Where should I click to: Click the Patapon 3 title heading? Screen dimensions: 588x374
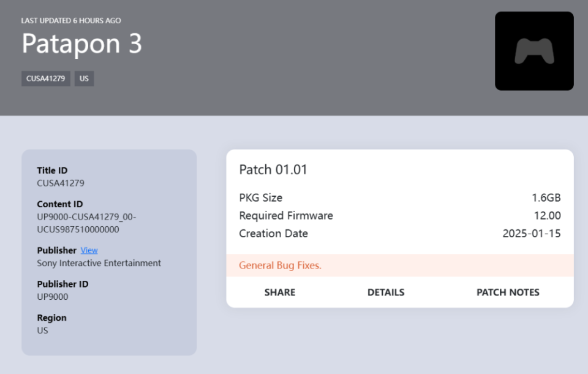pos(82,44)
